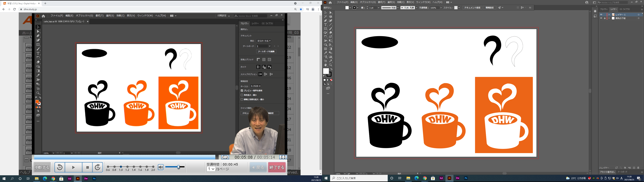Open fill color dropdown in control bar
The height and width of the screenshot is (182, 644).
coord(350,8)
